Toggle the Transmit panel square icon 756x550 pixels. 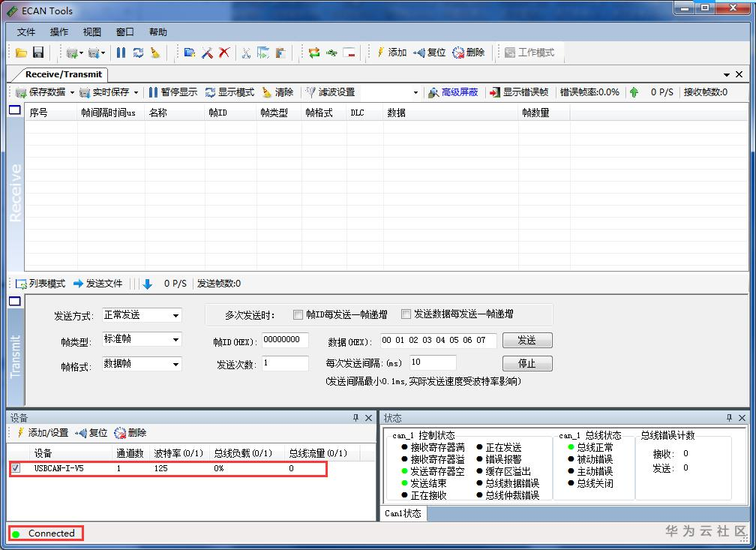[15, 301]
